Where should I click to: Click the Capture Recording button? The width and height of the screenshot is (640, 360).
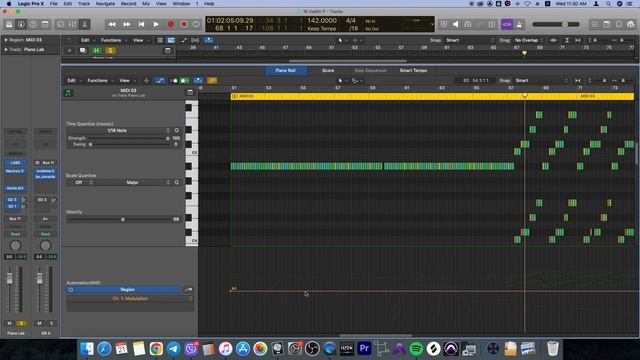tap(184, 24)
